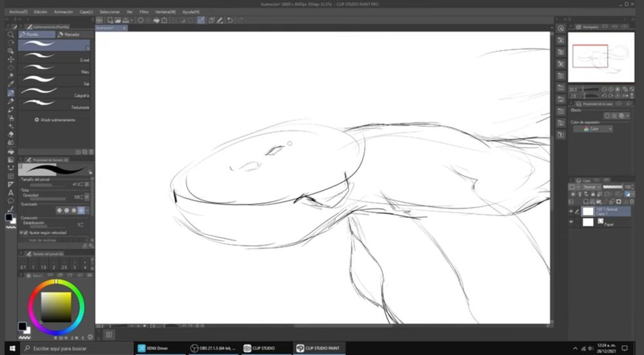The image size is (644, 355).
Task: Select the Move layer tool
Action: pyautogui.click(x=11, y=59)
